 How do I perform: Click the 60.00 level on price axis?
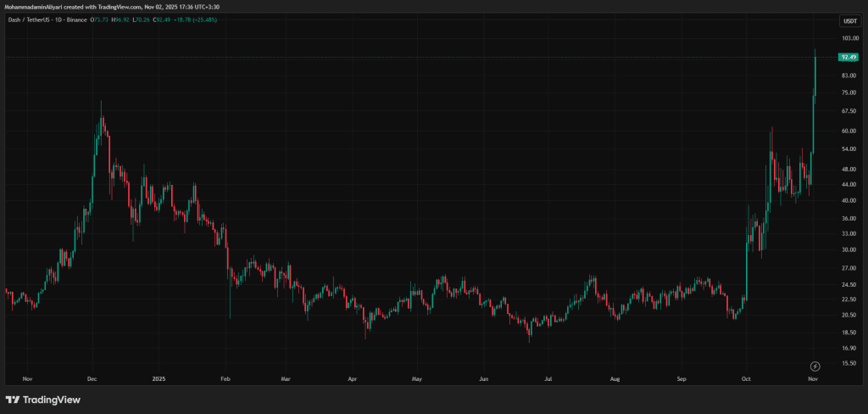pyautogui.click(x=848, y=131)
